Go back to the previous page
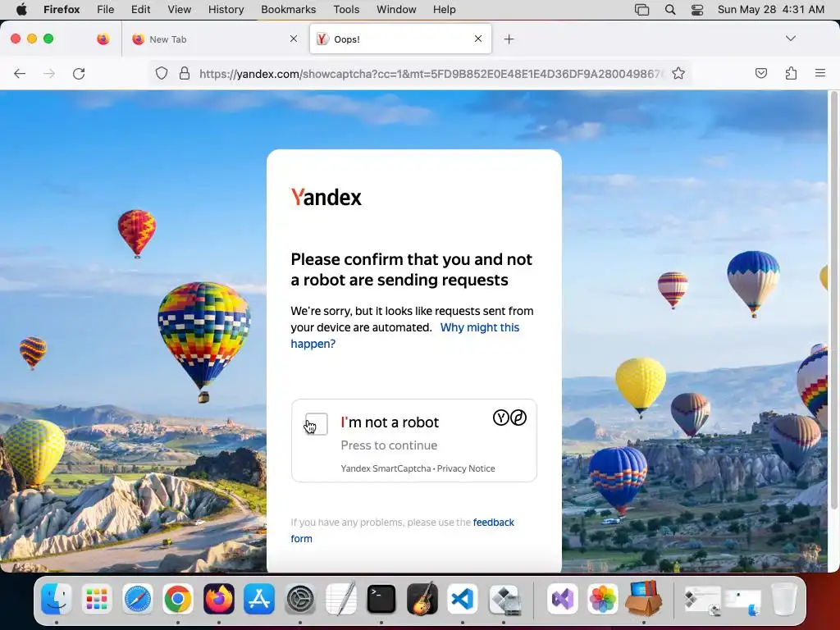Viewport: 840px width, 630px height. pyautogui.click(x=20, y=73)
